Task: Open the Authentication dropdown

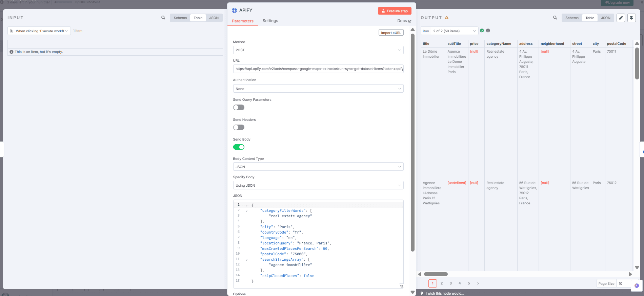Action: 318,89
